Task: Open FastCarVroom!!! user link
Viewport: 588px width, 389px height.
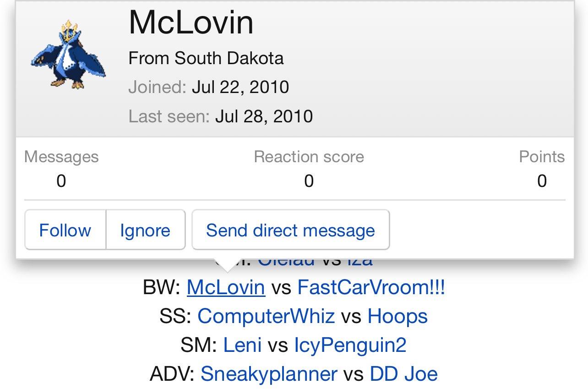Action: point(371,288)
